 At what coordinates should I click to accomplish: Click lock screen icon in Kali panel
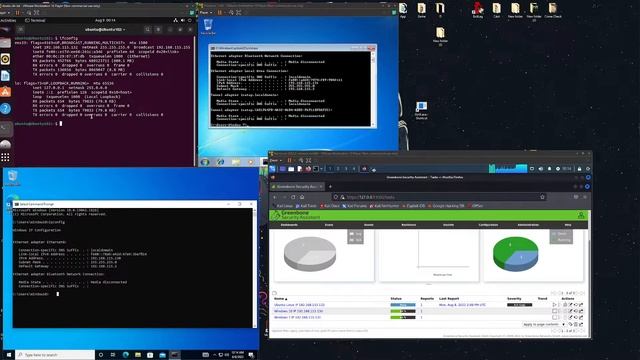point(579,169)
